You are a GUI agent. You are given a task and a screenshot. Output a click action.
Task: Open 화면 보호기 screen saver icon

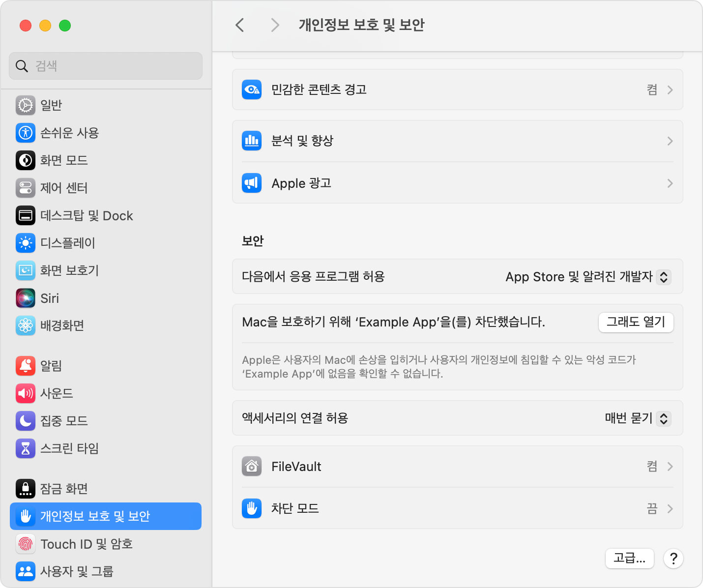pyautogui.click(x=26, y=270)
